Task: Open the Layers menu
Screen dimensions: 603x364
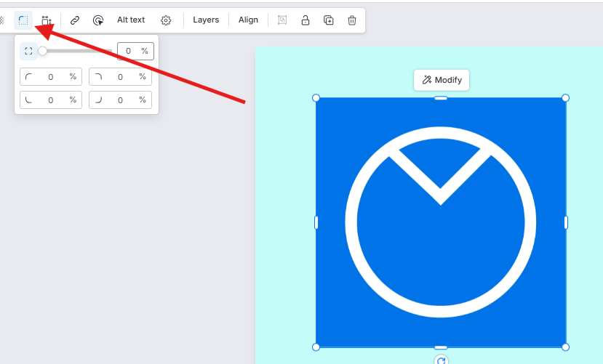Action: point(206,20)
